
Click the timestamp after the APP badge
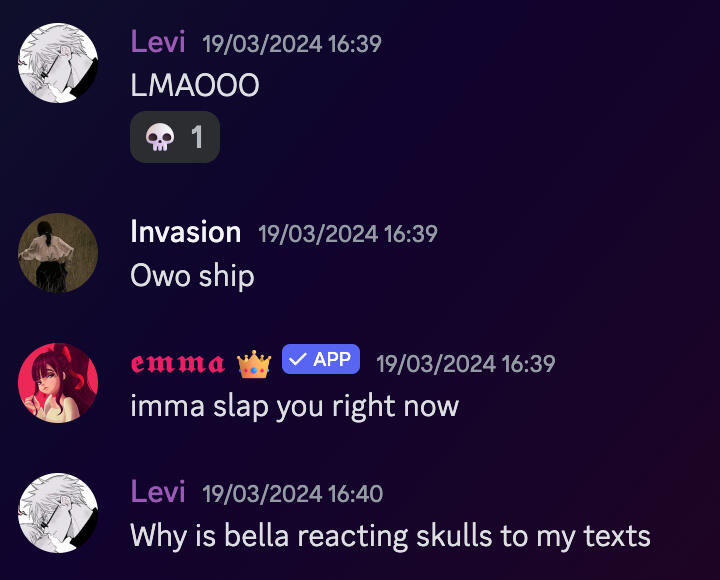[465, 364]
